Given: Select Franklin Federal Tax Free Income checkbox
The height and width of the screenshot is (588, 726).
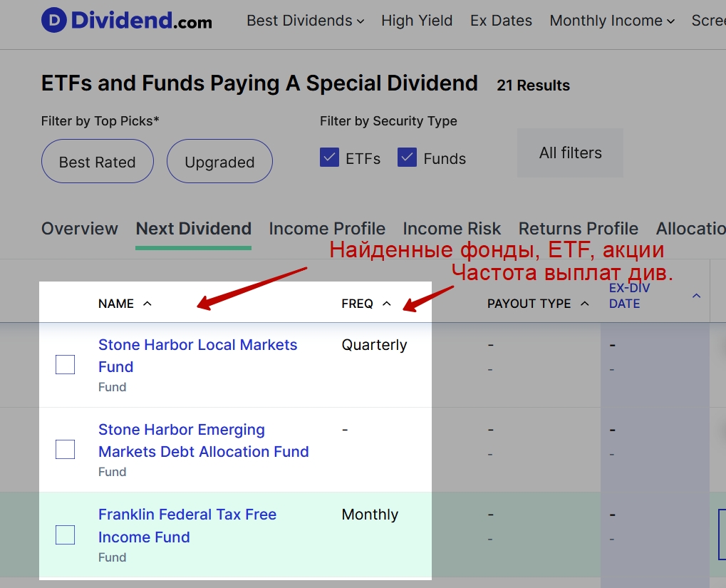Looking at the screenshot, I should (x=65, y=535).
